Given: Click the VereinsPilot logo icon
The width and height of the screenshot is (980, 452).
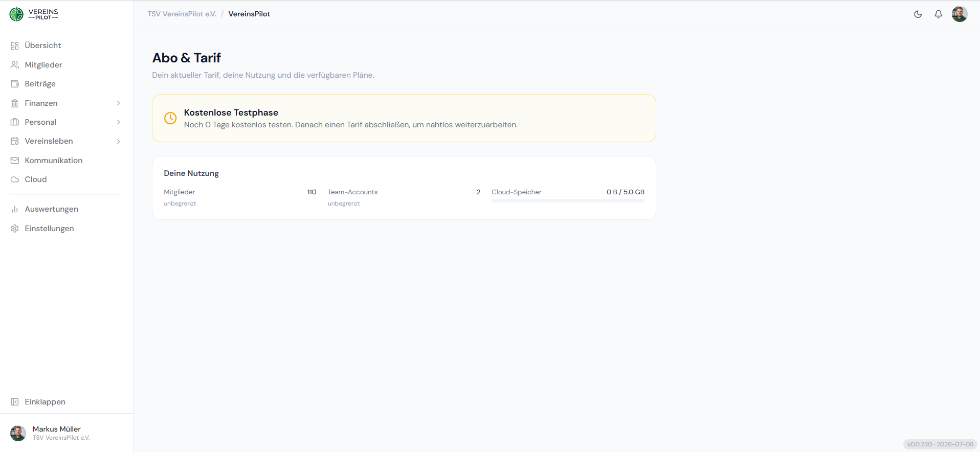Looking at the screenshot, I should pyautogui.click(x=16, y=14).
